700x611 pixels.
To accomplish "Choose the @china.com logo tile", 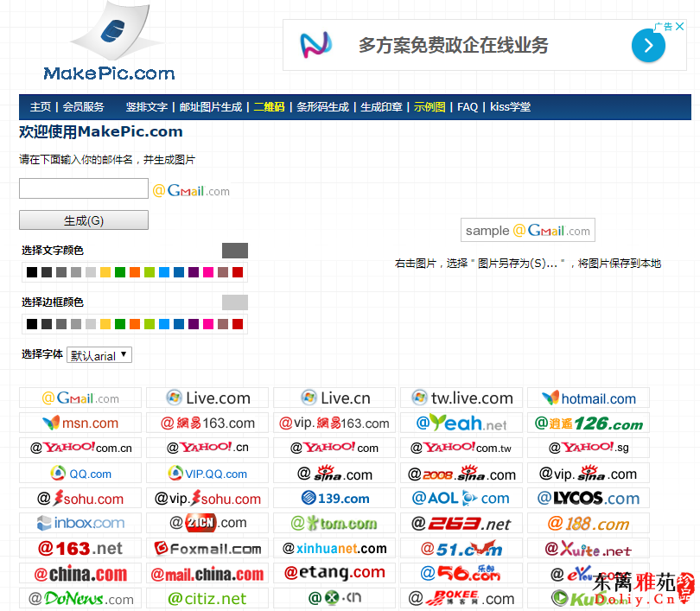I will pyautogui.click(x=80, y=573).
